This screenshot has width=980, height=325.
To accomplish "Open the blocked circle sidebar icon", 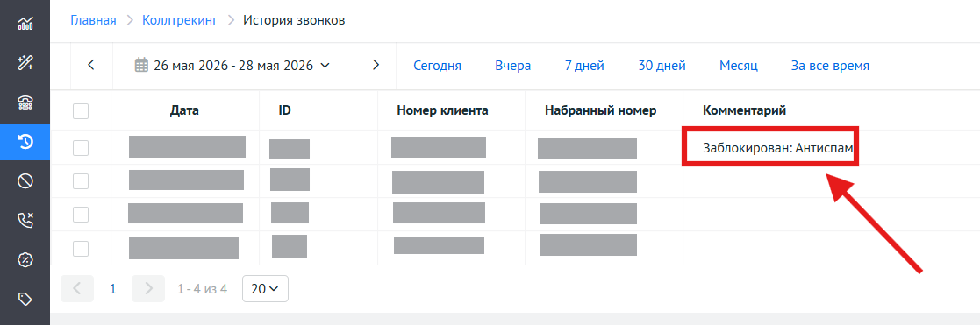I will tap(25, 181).
